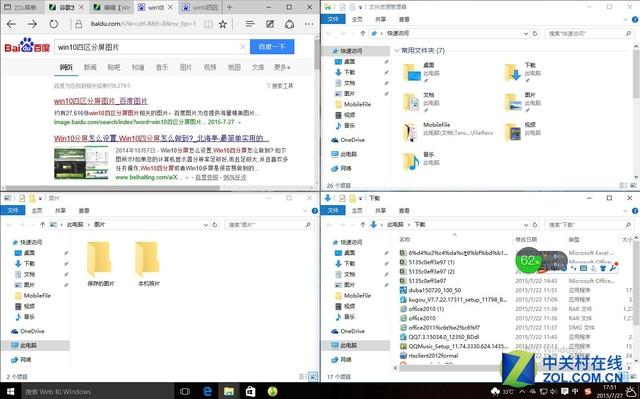Open the Windows Start menu
This screenshot has width=640, height=399.
coord(11,392)
